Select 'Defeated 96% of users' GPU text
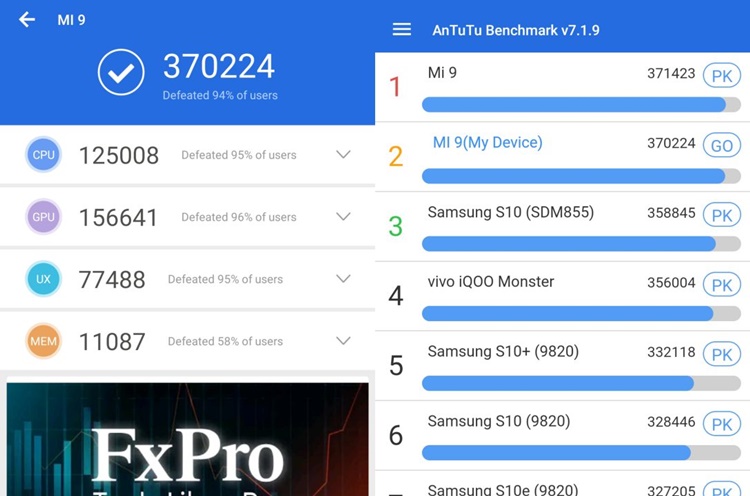The height and width of the screenshot is (496, 750). click(x=239, y=217)
